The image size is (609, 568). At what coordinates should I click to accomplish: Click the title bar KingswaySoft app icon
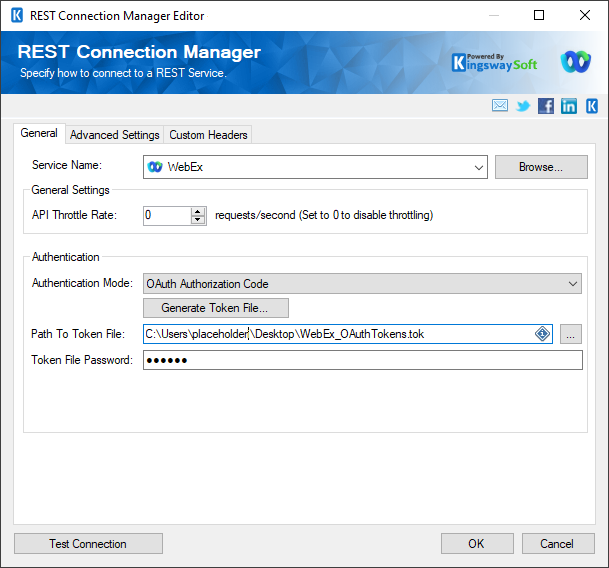click(x=17, y=16)
